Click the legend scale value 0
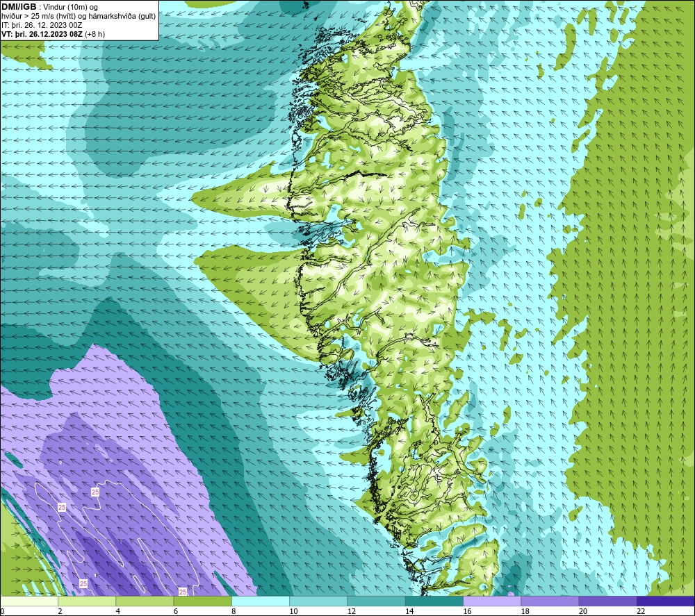 pos(2,611)
